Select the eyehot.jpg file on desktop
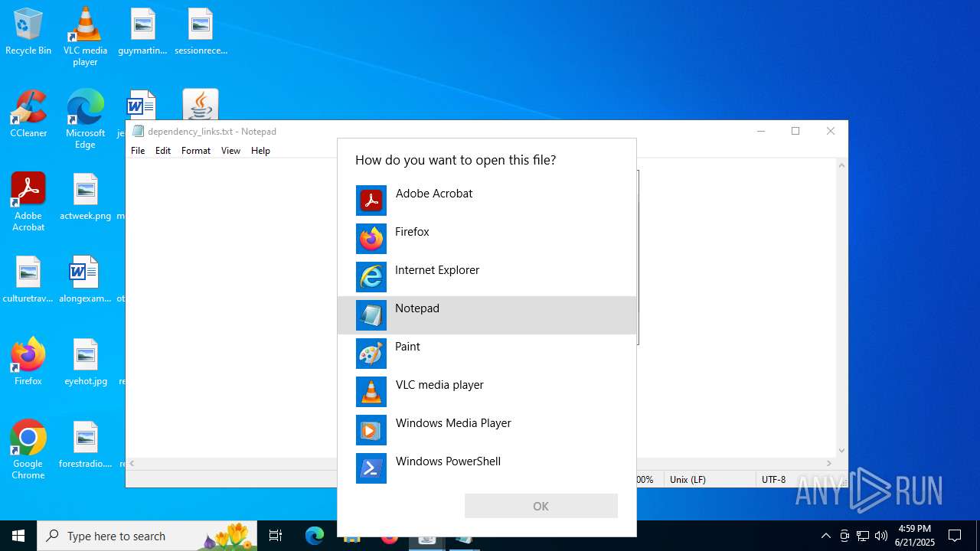This screenshot has width=980, height=551. (85, 362)
